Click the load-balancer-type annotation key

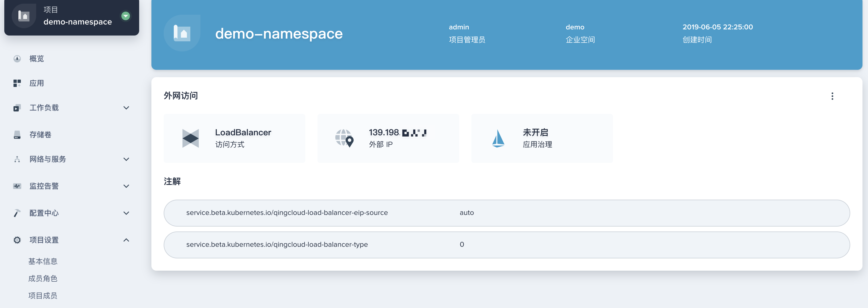click(277, 244)
